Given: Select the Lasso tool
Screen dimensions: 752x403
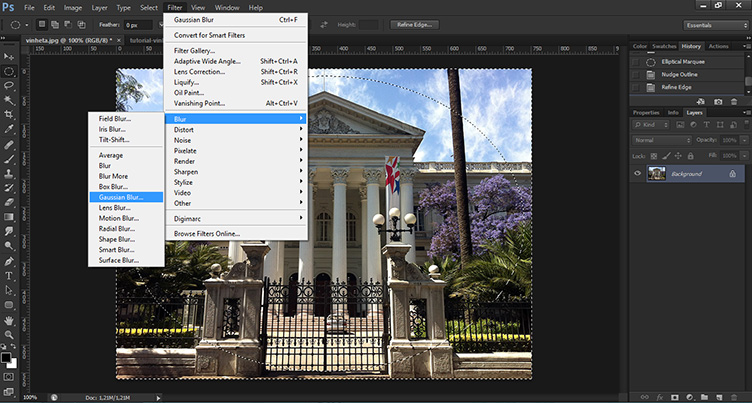Looking at the screenshot, I should [9, 85].
